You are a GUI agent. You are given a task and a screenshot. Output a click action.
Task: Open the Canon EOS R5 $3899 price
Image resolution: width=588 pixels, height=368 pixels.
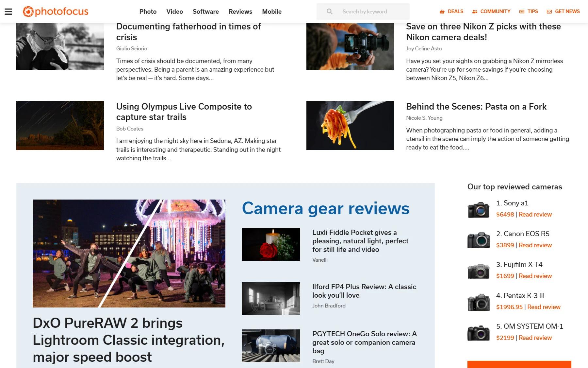click(x=505, y=245)
